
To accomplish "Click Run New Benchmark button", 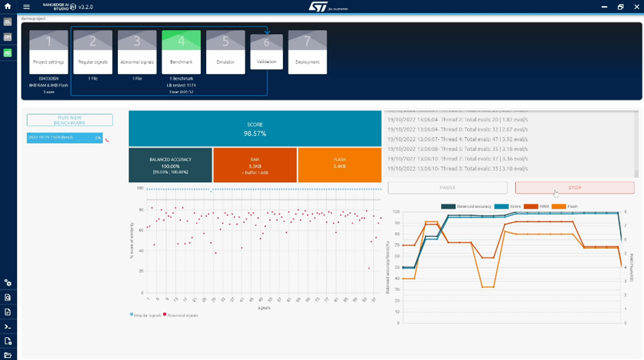I will pyautogui.click(x=70, y=120).
